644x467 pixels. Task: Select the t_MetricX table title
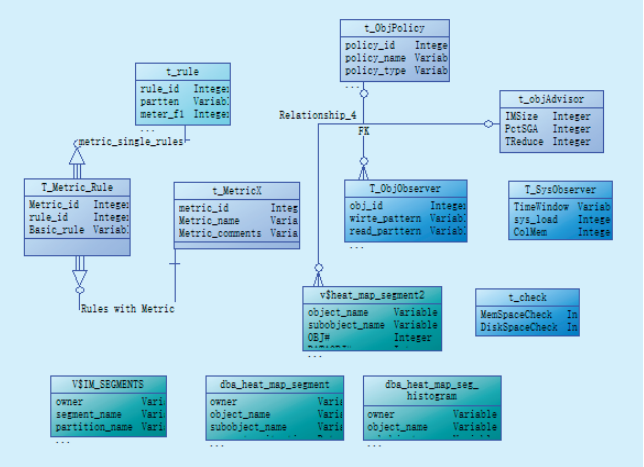pyautogui.click(x=236, y=190)
